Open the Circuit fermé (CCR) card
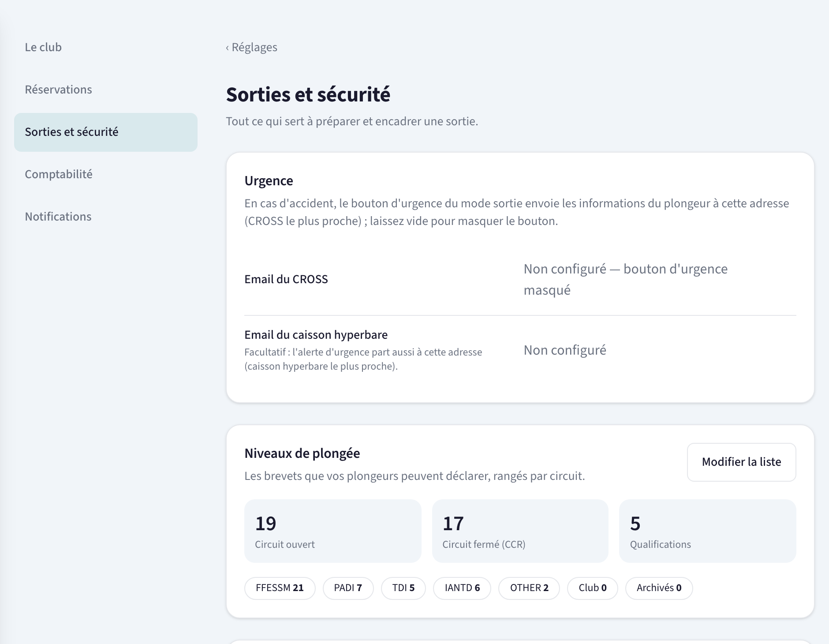829x644 pixels. (x=520, y=531)
